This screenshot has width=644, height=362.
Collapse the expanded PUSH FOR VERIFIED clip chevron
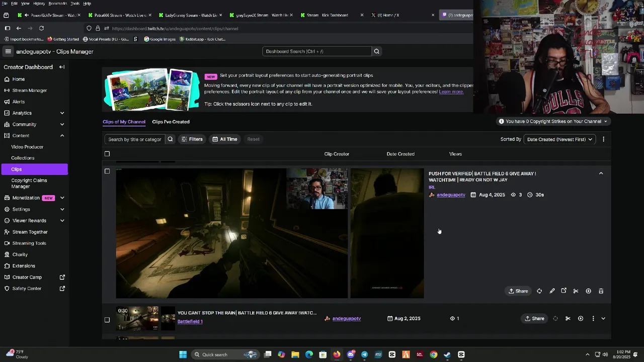601,173
